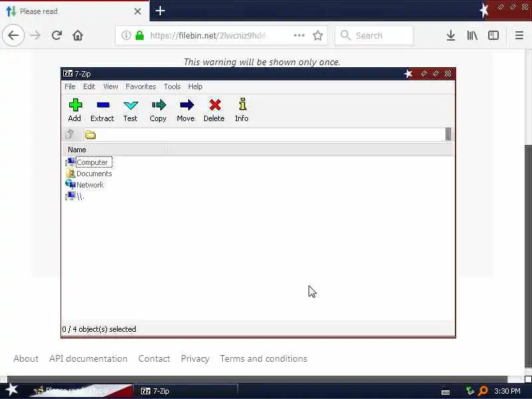The height and width of the screenshot is (399, 532).
Task: Click the Name column header
Action: pos(115,150)
